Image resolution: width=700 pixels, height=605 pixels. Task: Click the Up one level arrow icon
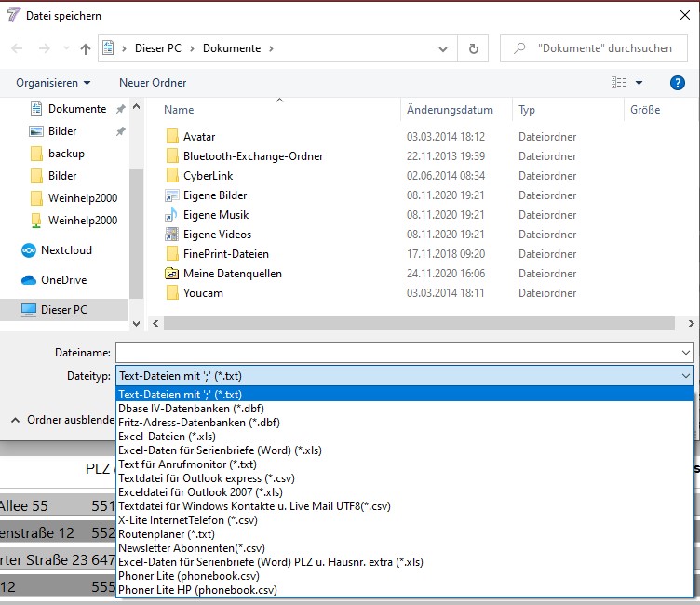pyautogui.click(x=86, y=48)
